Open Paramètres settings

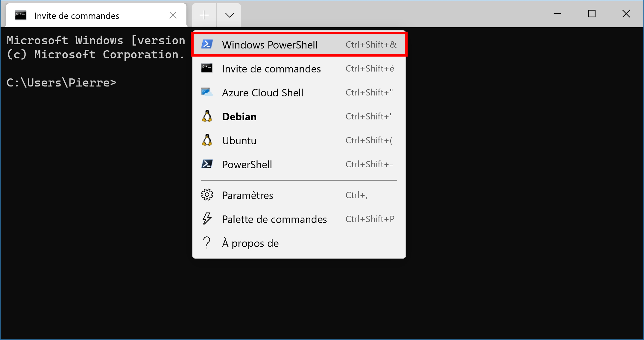coord(299,195)
